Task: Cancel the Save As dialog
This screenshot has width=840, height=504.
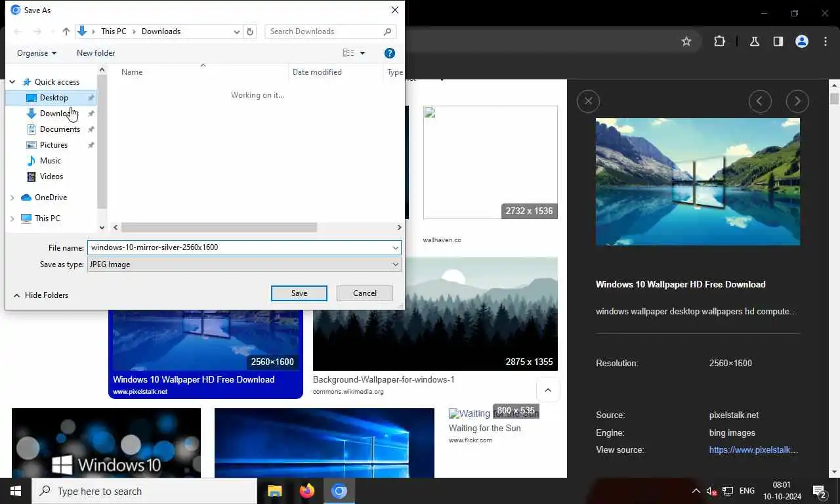Action: pos(365,293)
